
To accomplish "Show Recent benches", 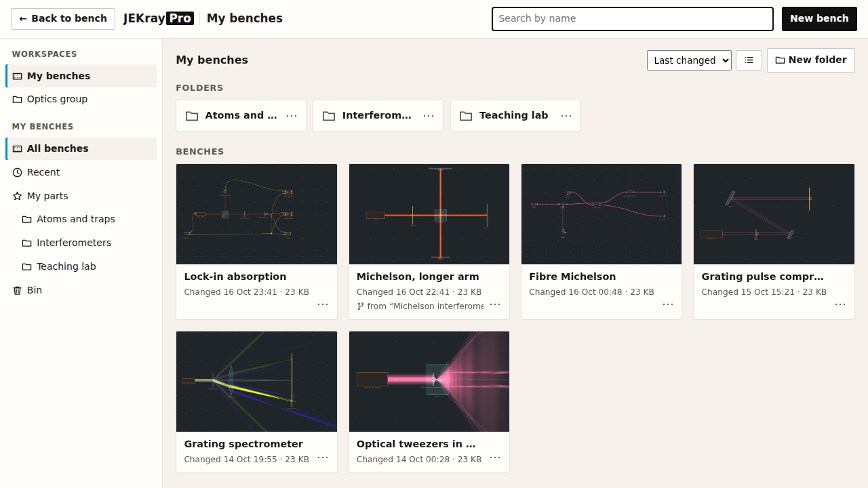I will [x=81, y=172].
